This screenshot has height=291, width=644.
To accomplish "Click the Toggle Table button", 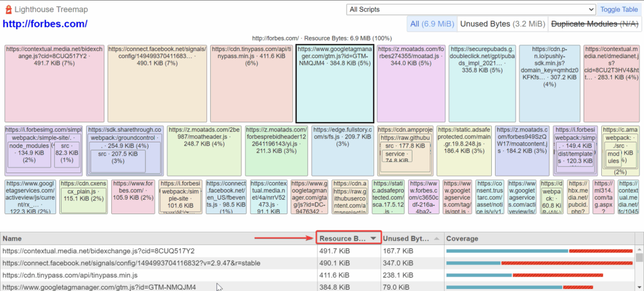I will click(619, 9).
